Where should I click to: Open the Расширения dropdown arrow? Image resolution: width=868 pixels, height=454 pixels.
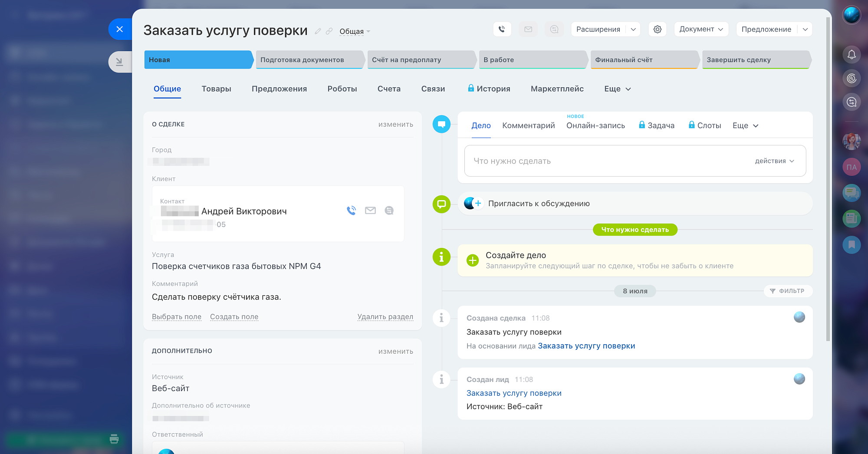pyautogui.click(x=633, y=30)
